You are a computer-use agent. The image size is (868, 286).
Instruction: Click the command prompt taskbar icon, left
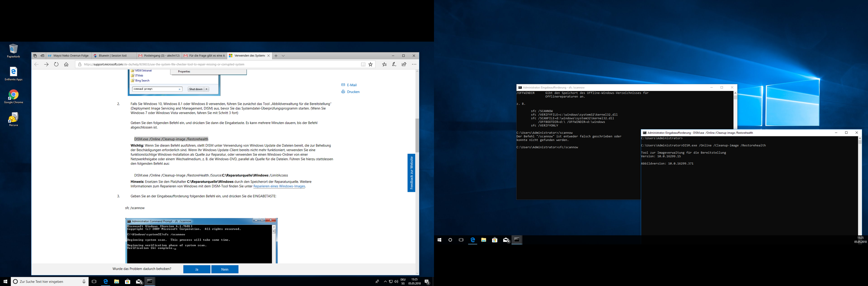tap(150, 281)
